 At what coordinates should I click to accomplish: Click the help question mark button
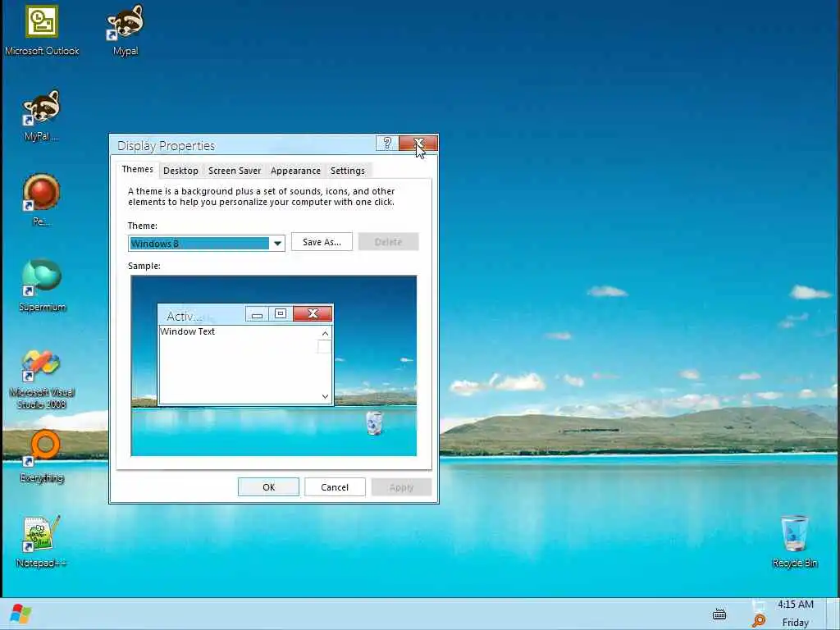tap(387, 143)
